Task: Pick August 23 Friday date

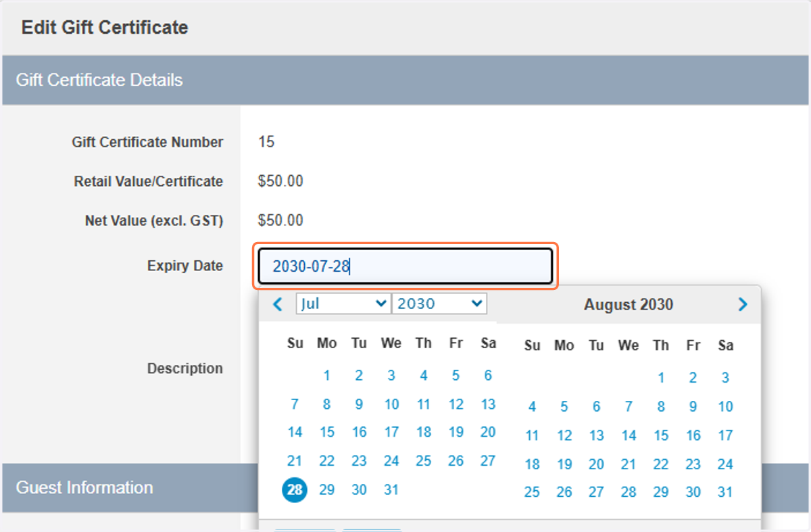Action: [693, 464]
